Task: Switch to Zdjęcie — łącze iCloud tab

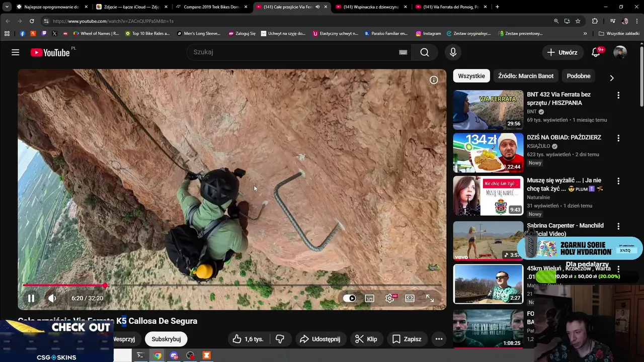Action: [131, 7]
